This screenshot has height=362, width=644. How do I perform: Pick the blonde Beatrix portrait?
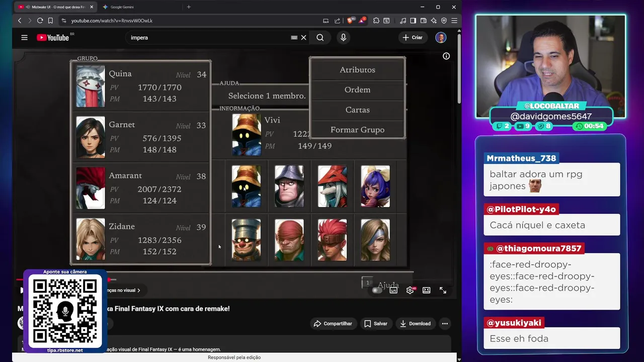[x=375, y=240]
